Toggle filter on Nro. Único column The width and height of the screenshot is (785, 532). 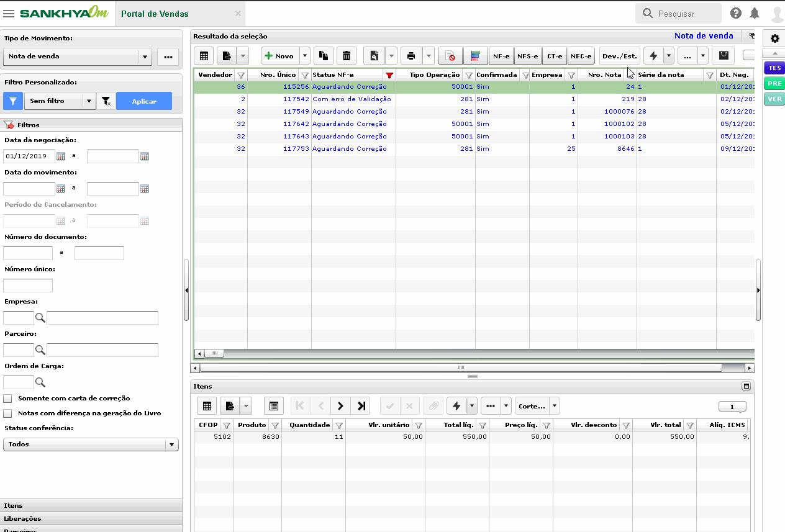pyautogui.click(x=305, y=74)
